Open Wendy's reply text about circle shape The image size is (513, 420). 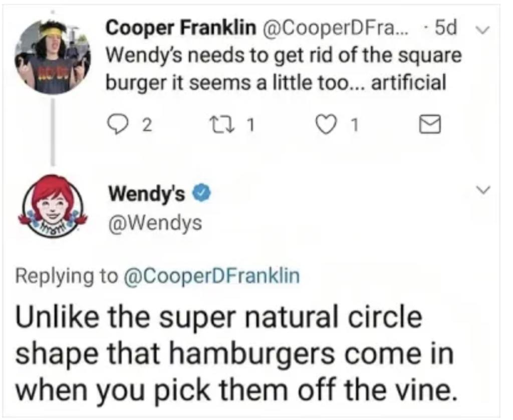click(235, 354)
